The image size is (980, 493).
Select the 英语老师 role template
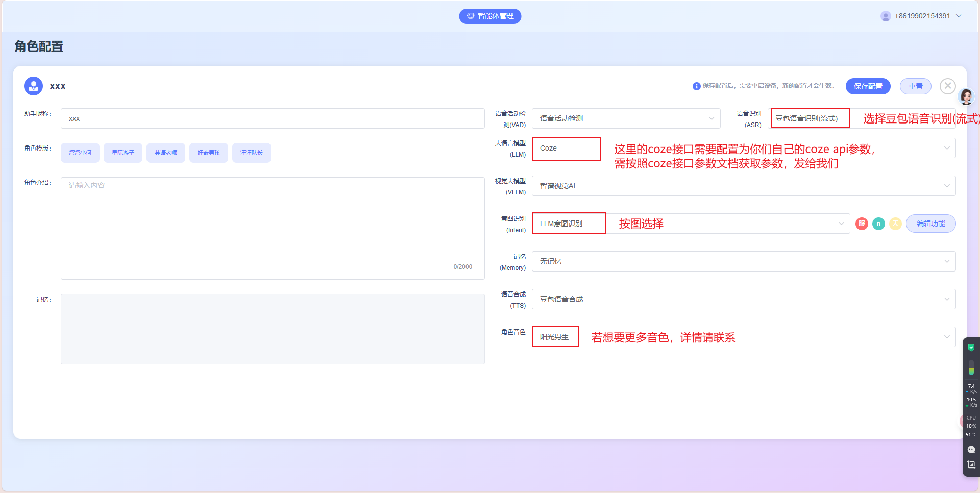pyautogui.click(x=166, y=153)
